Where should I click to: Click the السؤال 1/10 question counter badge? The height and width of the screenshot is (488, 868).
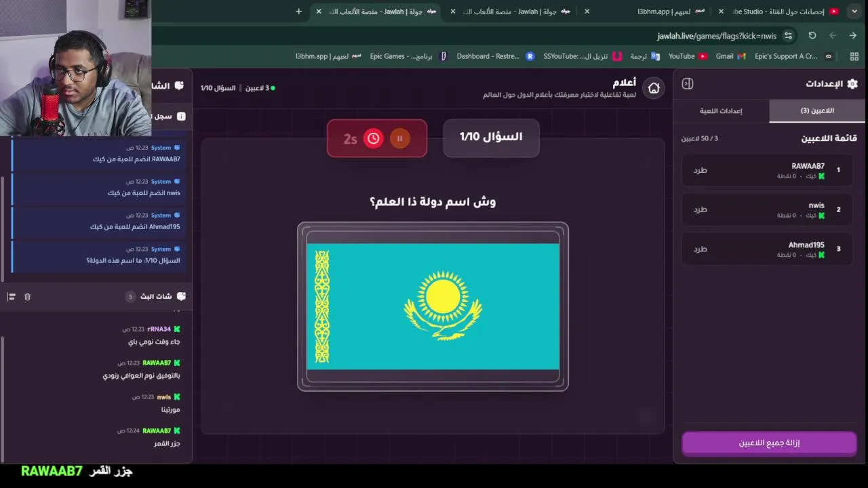click(491, 138)
